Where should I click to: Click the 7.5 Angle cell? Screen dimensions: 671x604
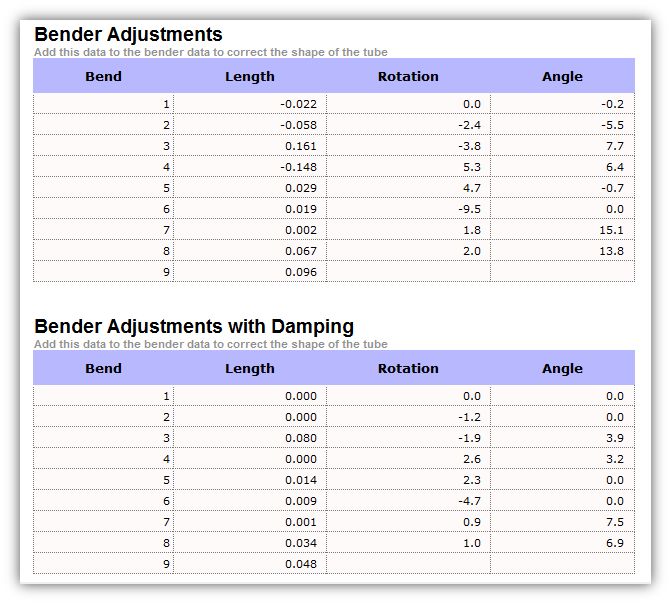(x=614, y=522)
